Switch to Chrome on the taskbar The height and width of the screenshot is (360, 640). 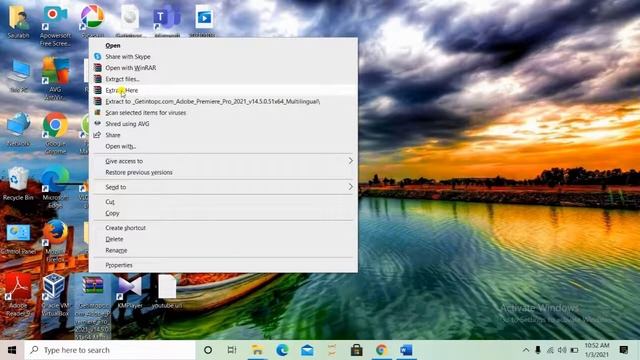[x=381, y=350]
